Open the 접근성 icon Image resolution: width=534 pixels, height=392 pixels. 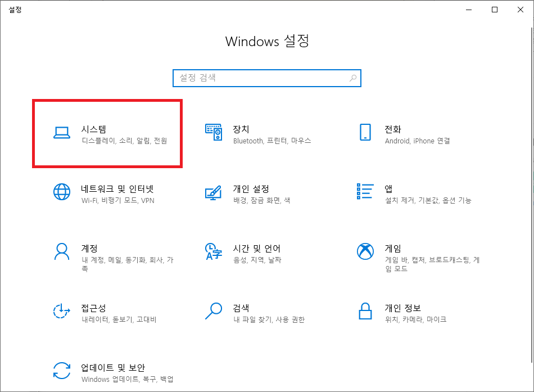(62, 311)
